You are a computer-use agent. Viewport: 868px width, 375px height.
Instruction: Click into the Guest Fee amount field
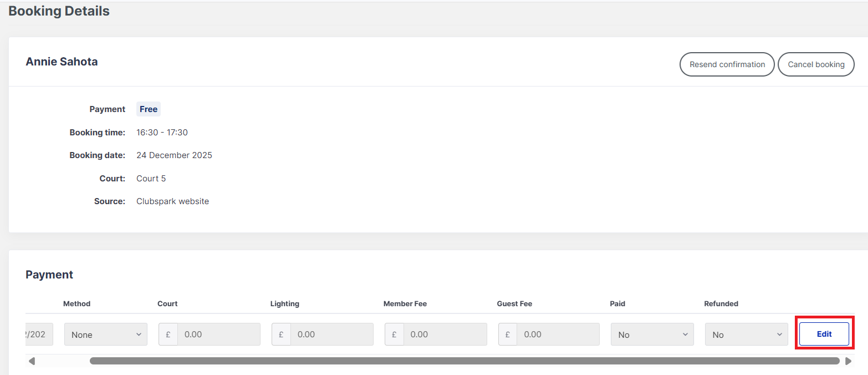(x=558, y=335)
